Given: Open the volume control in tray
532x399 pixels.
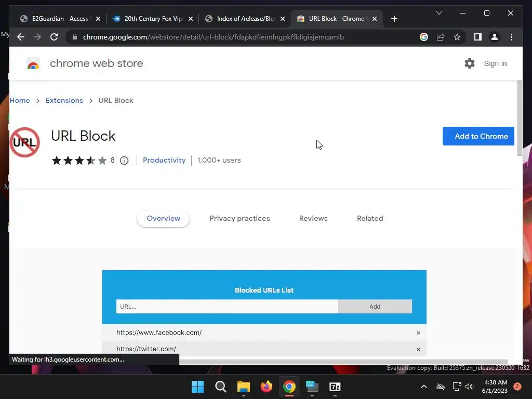Looking at the screenshot, I should coord(469,387).
